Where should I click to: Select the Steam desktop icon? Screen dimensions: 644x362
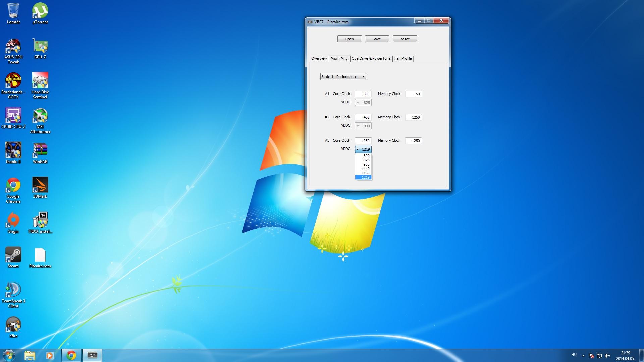pos(13,257)
